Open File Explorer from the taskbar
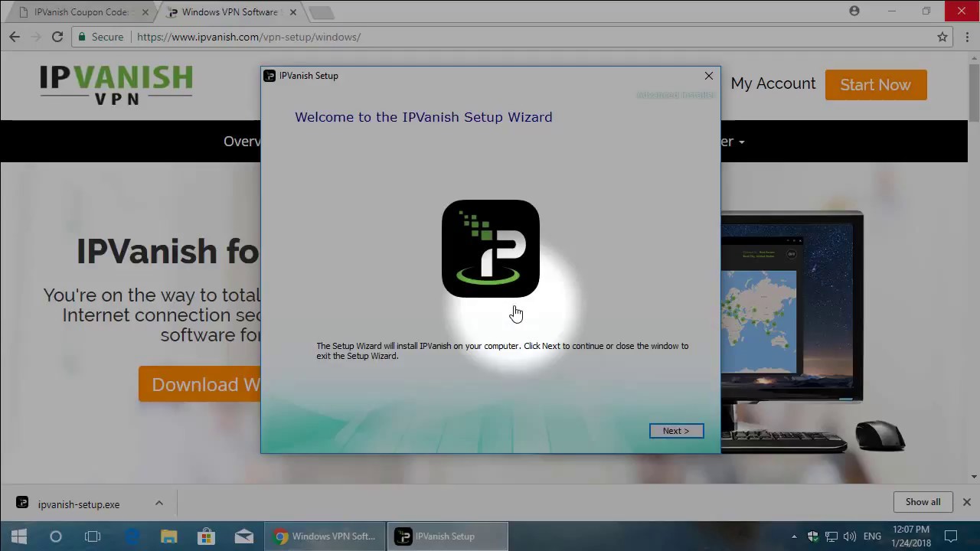 point(169,536)
